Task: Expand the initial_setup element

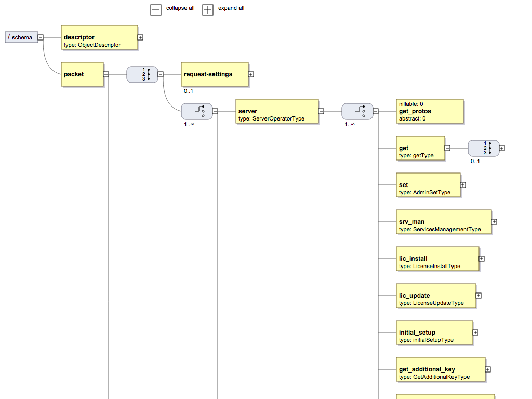Action: pos(475,332)
